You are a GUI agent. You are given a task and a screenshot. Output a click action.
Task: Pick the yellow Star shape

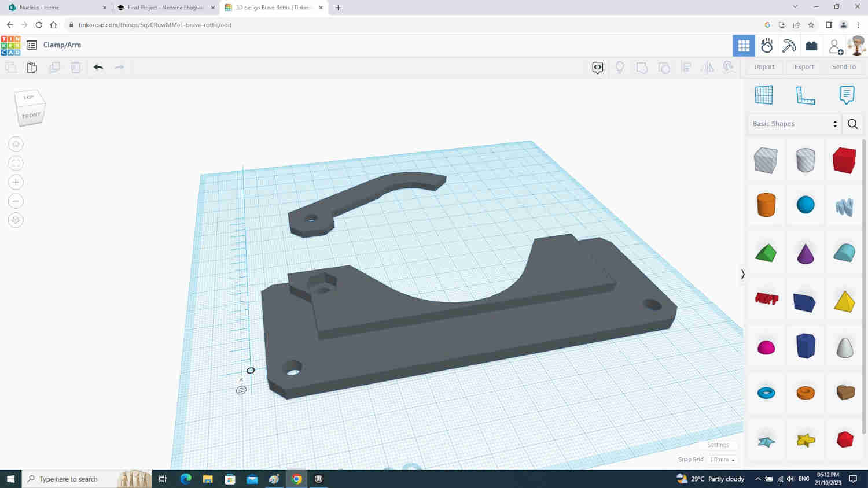[x=805, y=440]
